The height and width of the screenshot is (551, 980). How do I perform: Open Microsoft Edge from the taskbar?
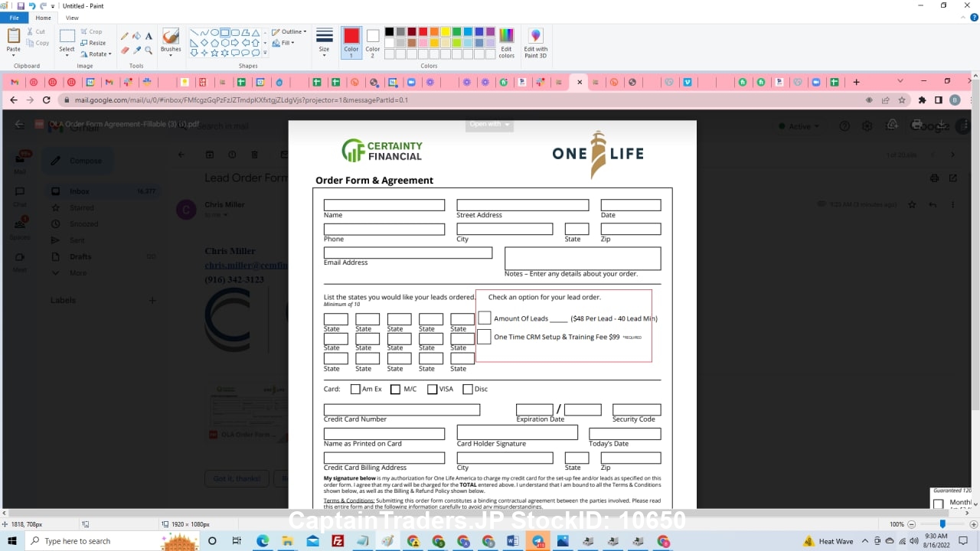coord(263,541)
